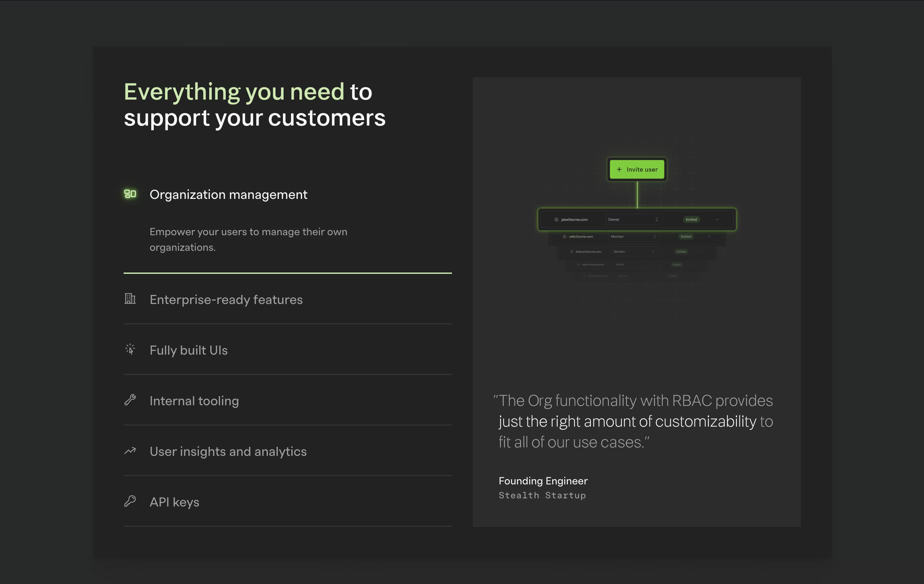Click the Enterprise-ready features building icon

(x=130, y=298)
